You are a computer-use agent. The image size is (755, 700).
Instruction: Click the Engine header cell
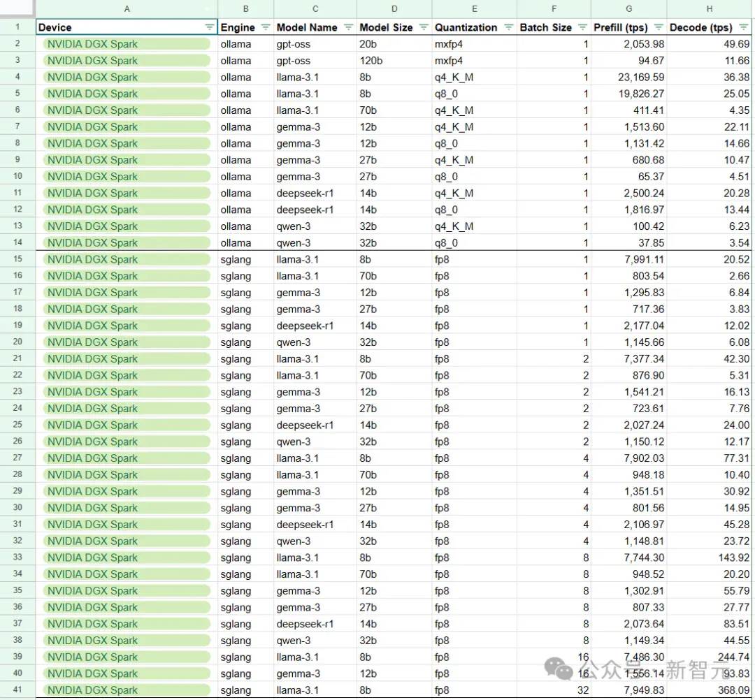(245, 27)
